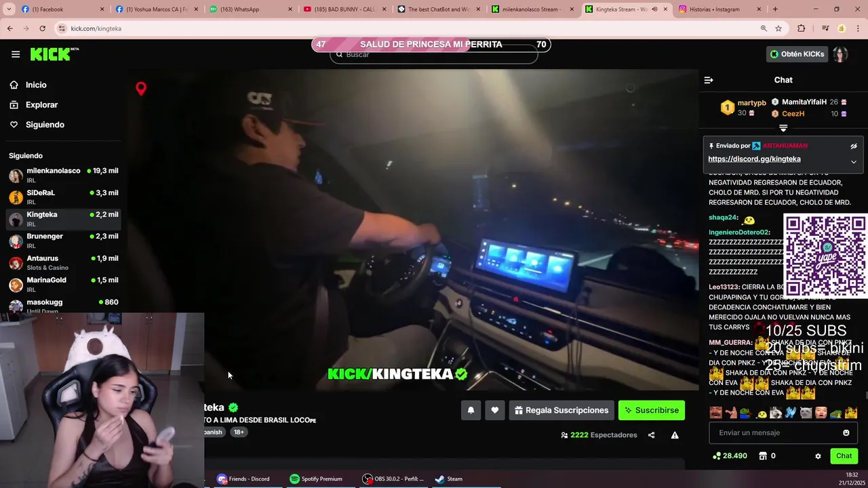The image size is (868, 488).
Task: Click Regala Suscripciones button
Action: [561, 410]
